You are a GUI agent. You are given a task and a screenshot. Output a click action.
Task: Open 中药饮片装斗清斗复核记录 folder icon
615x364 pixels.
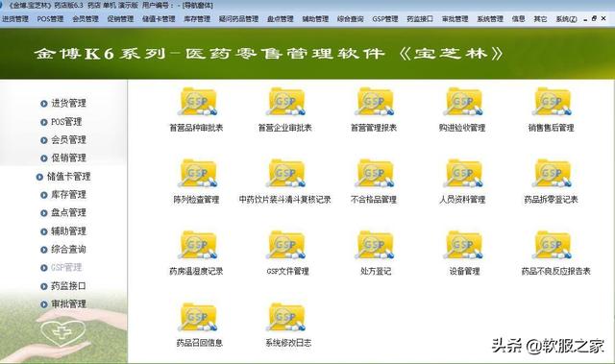tap(286, 174)
